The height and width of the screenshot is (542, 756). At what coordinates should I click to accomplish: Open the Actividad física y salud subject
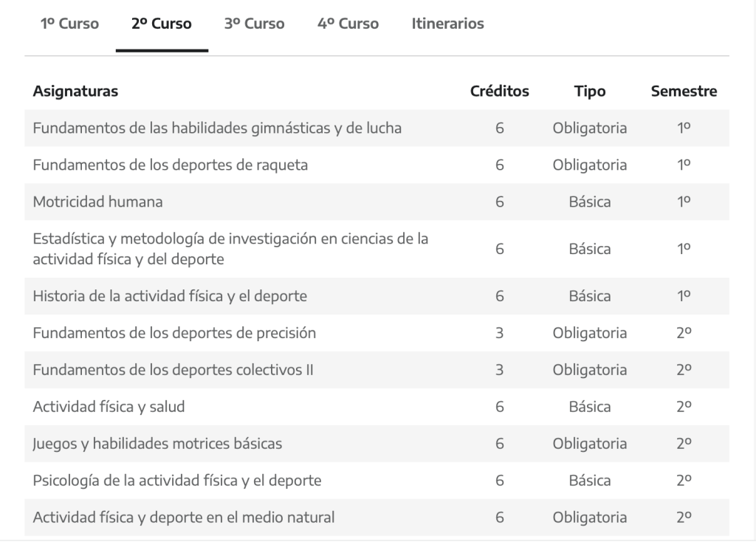(109, 407)
